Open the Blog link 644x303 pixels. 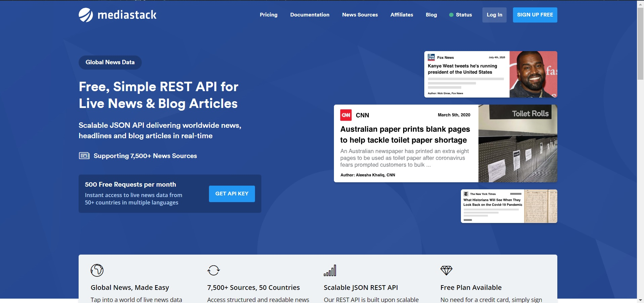click(x=431, y=15)
